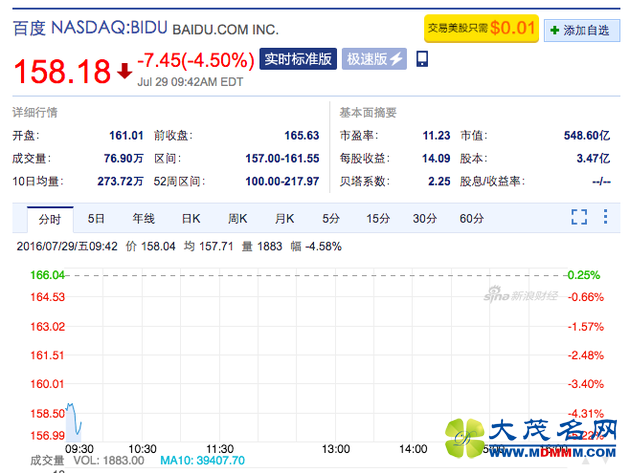Open the chart more options menu

(x=605, y=217)
